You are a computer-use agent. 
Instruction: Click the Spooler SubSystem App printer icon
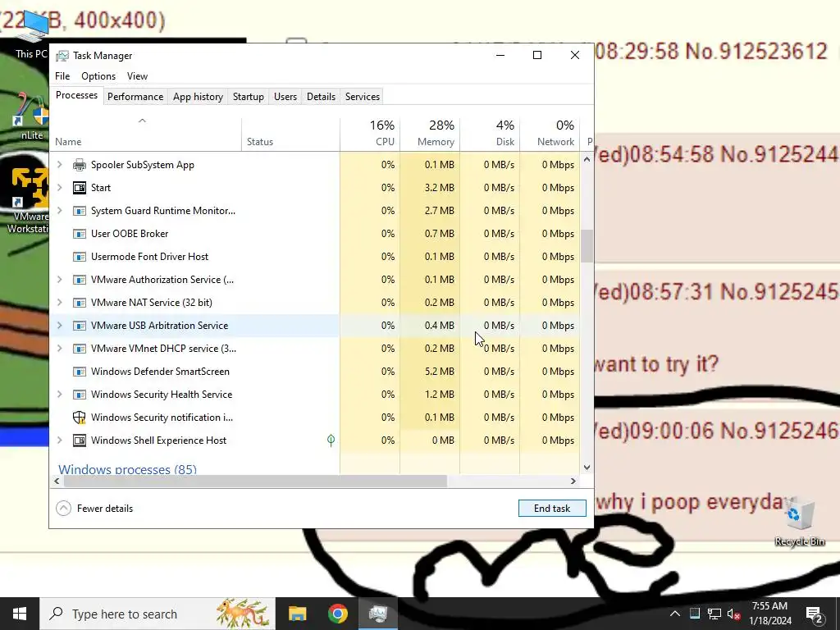point(80,165)
